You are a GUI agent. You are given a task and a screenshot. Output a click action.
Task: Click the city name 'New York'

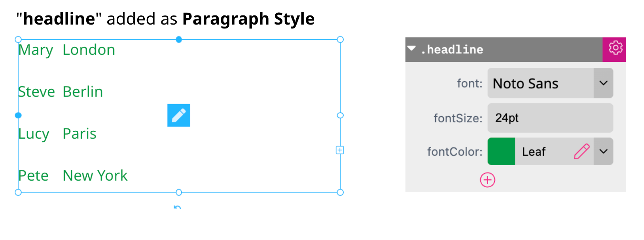click(95, 175)
